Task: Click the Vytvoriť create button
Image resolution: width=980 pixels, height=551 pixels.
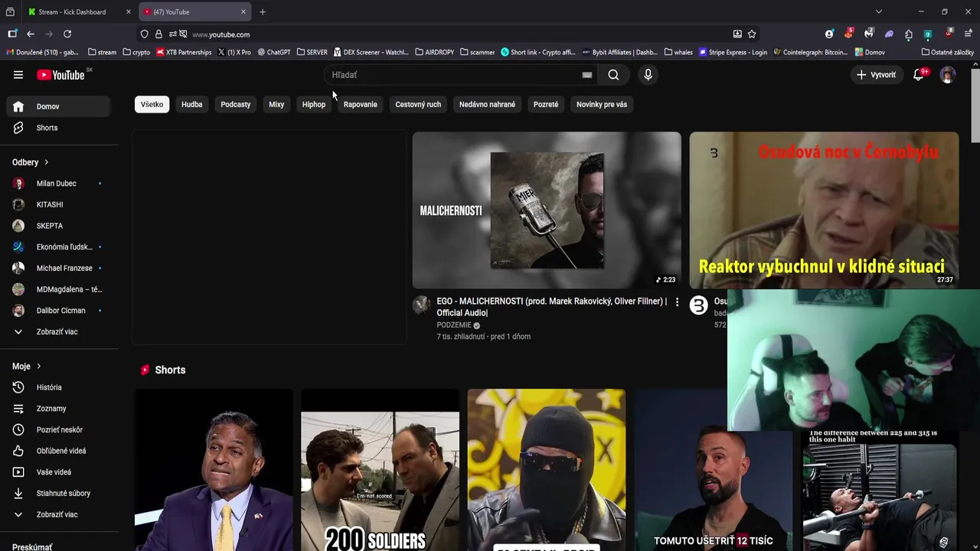Action: (876, 75)
